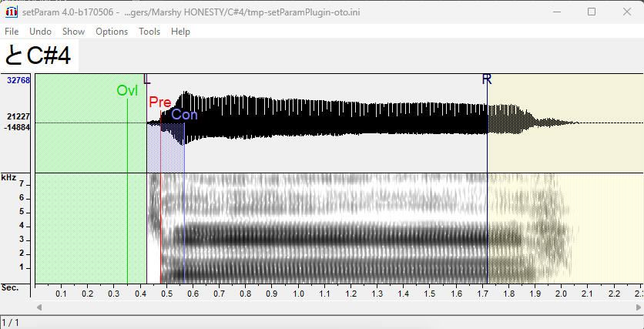644x329 pixels.
Task: Open the Undo menu
Action: pyautogui.click(x=40, y=32)
